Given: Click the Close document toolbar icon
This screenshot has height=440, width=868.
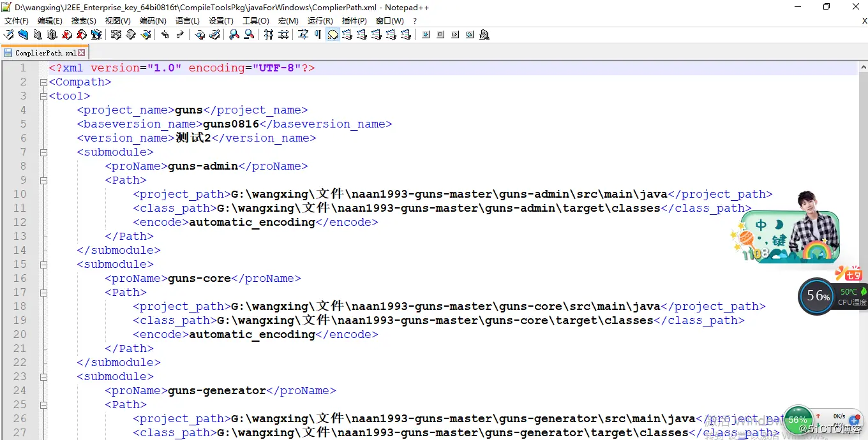Looking at the screenshot, I should pos(67,34).
